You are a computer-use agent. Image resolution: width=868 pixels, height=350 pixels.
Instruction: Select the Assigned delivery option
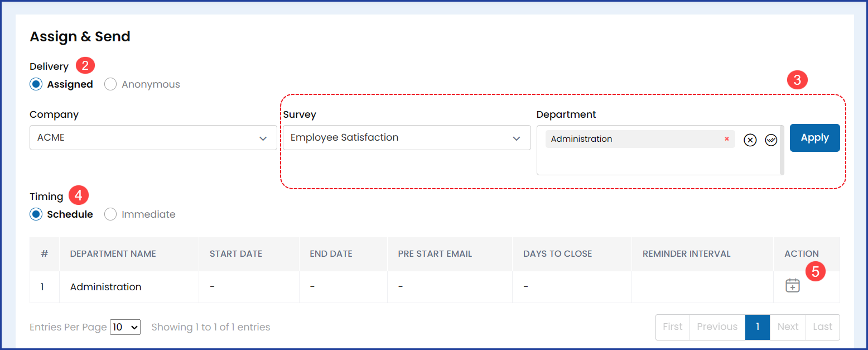coord(36,84)
